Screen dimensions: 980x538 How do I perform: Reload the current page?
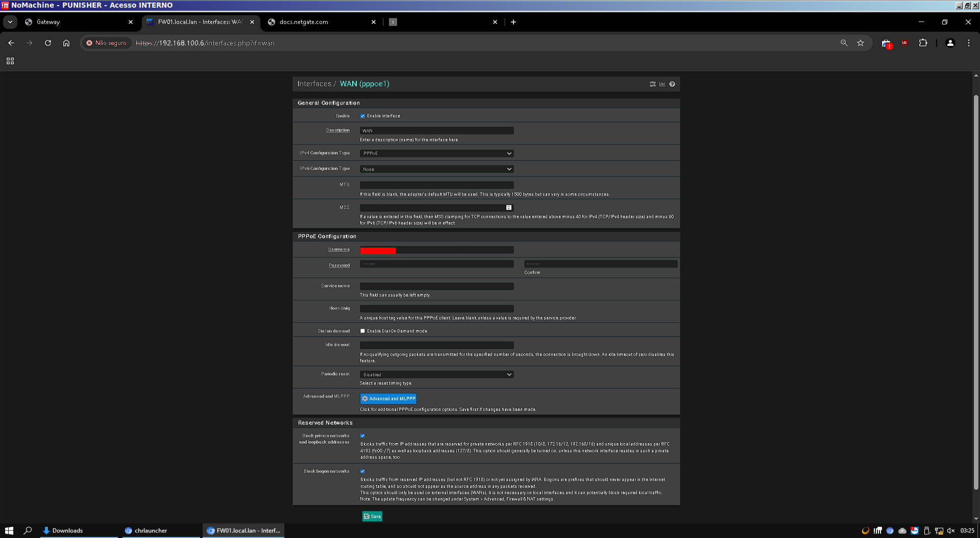pos(48,43)
